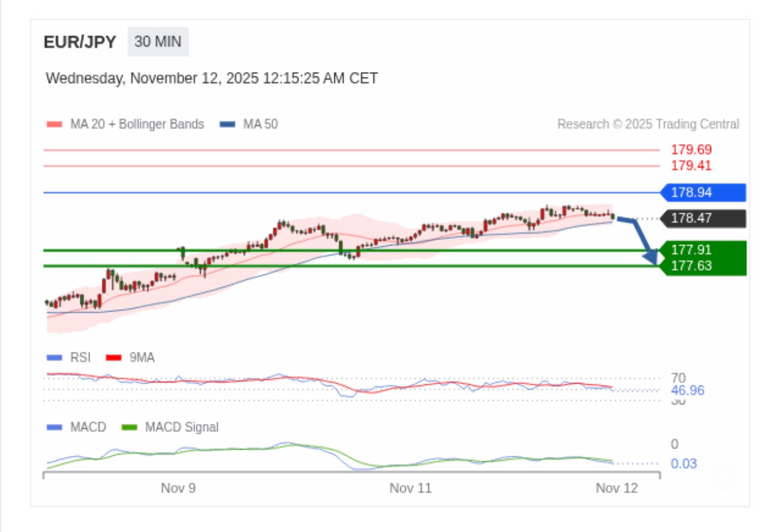
Task: Click the red 179.69 resistance label
Action: (691, 150)
